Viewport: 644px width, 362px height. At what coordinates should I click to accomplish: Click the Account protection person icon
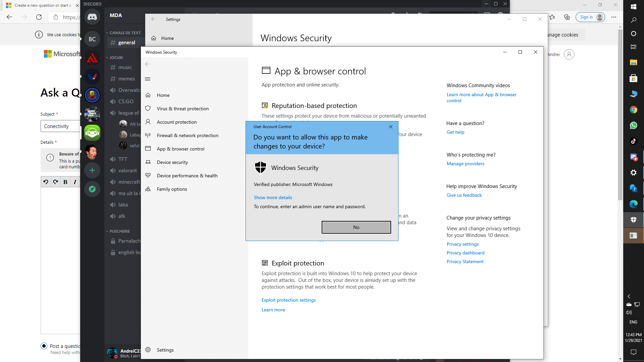click(148, 122)
